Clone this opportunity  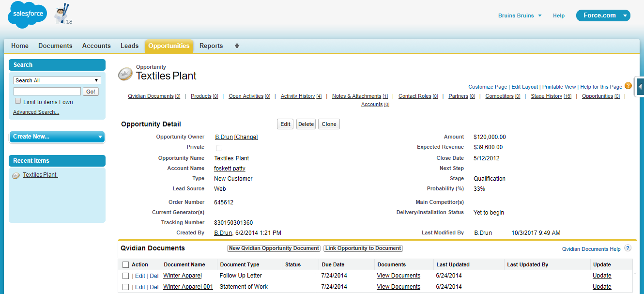(329, 124)
